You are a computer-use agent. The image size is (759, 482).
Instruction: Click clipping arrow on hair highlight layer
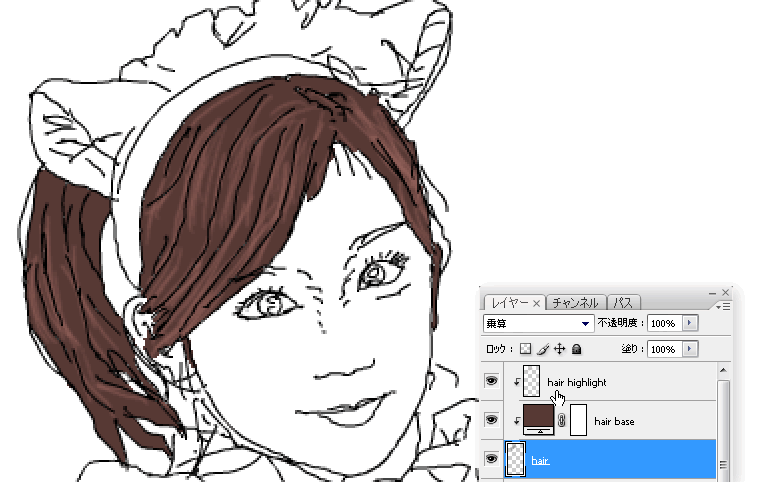pyautogui.click(x=516, y=382)
